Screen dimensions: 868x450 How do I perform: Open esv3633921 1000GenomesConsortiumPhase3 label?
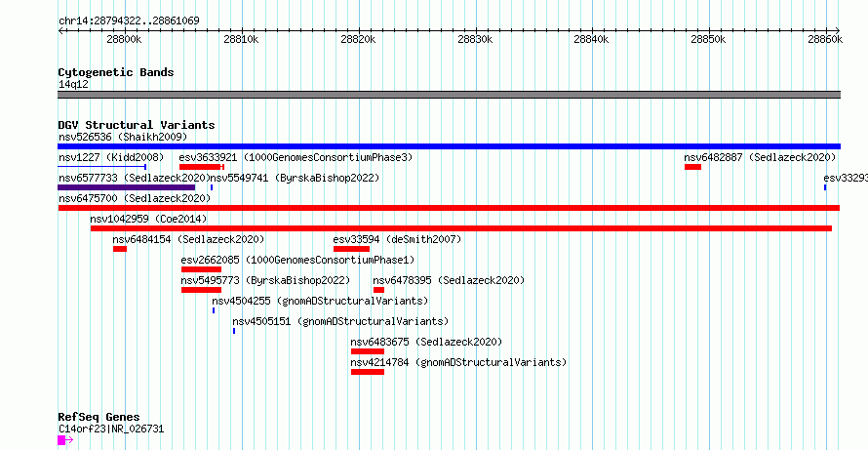[296, 157]
